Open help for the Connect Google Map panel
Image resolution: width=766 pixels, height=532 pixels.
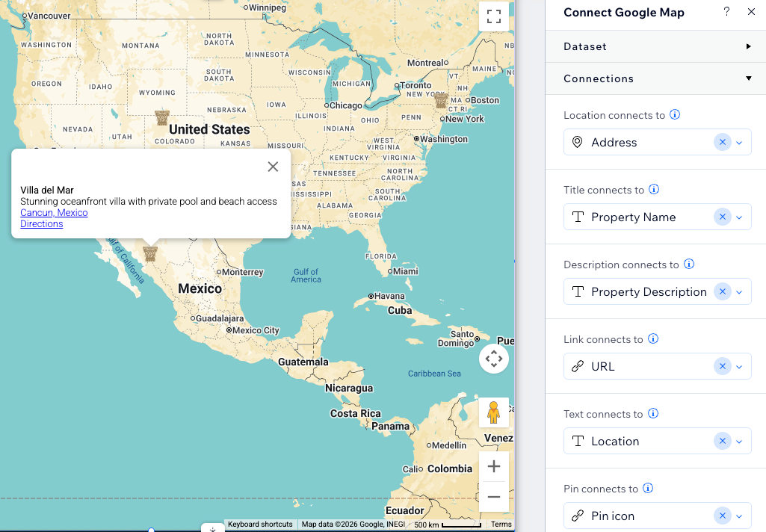click(x=726, y=12)
